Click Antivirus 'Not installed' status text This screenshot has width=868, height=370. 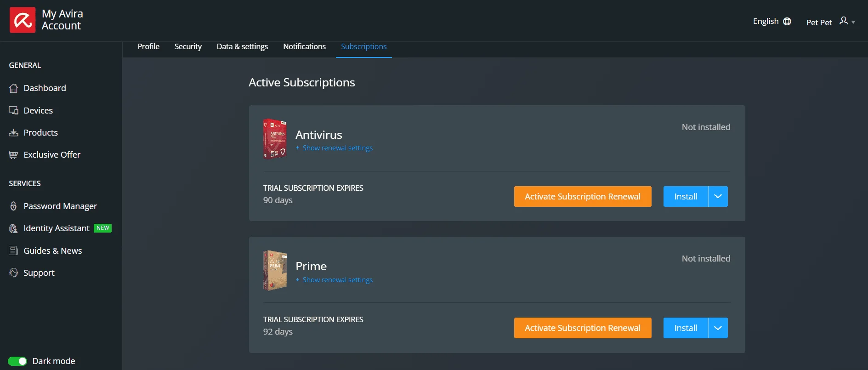(706, 127)
